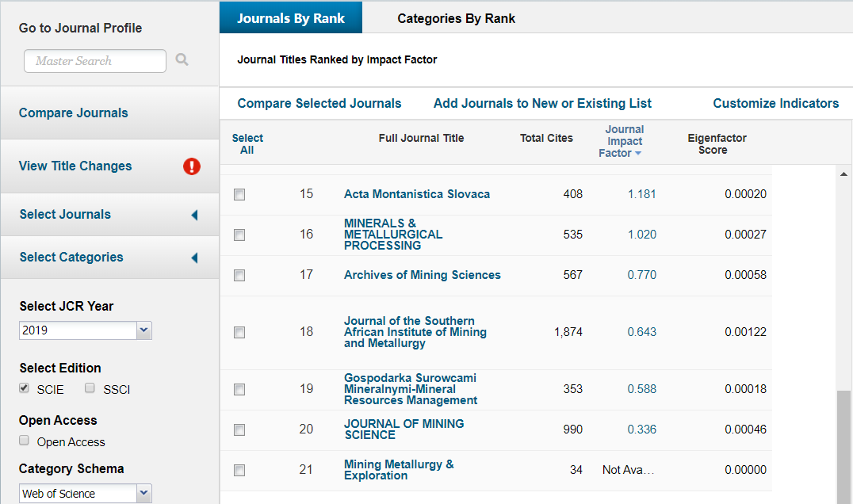This screenshot has width=853, height=504.
Task: Check the Open Access checkbox
Action: tap(25, 441)
